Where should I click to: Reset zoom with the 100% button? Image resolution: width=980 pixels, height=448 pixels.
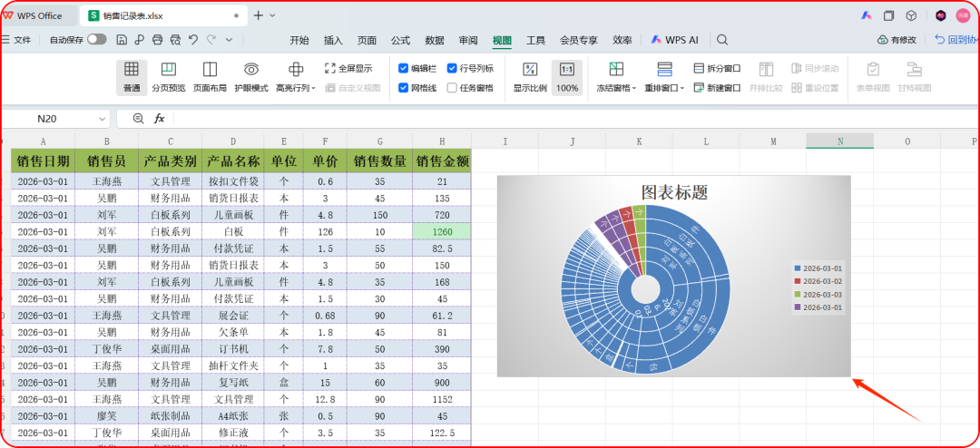click(567, 77)
